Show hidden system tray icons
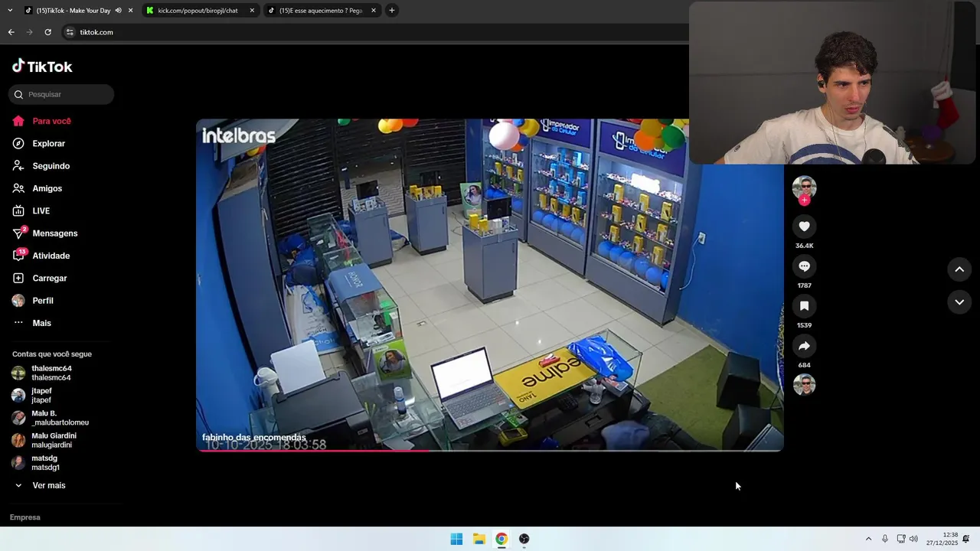980x551 pixels. coord(868,539)
